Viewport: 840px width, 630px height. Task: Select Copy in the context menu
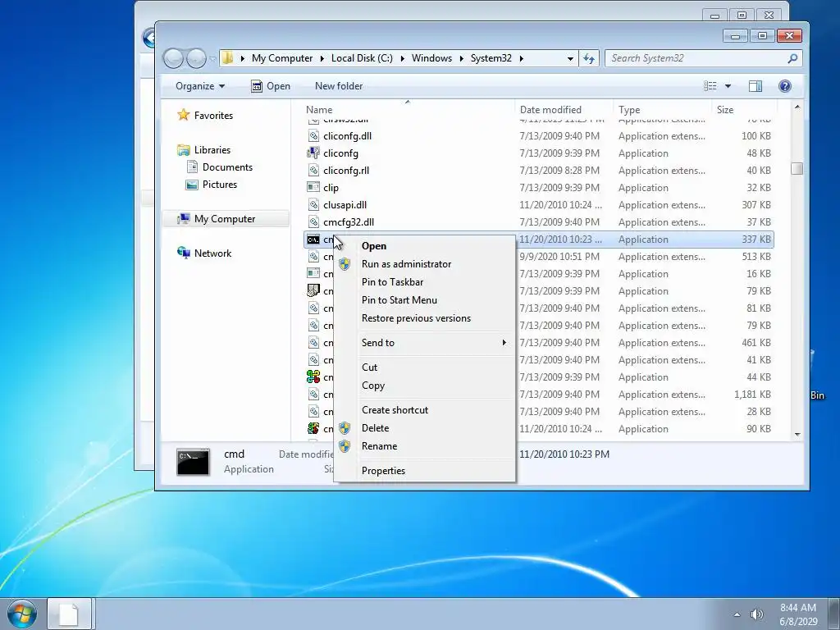pyautogui.click(x=424, y=386)
